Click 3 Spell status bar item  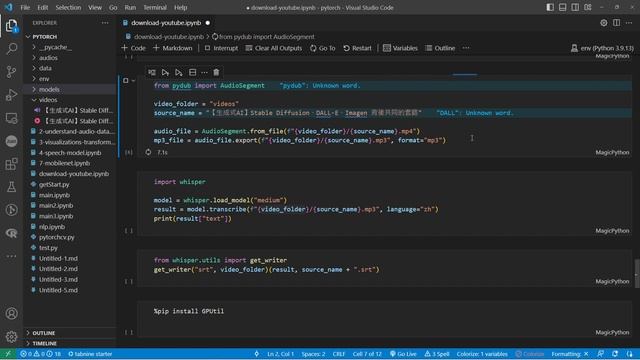pos(437,354)
